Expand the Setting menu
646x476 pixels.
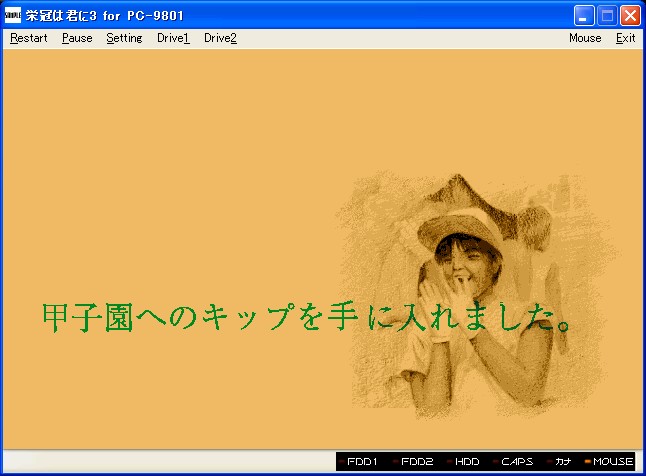[x=124, y=38]
